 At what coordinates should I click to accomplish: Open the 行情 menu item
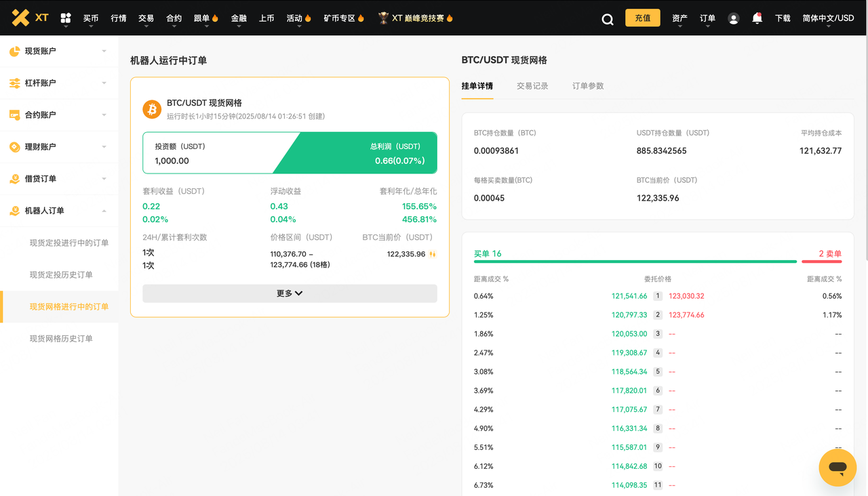pos(119,18)
